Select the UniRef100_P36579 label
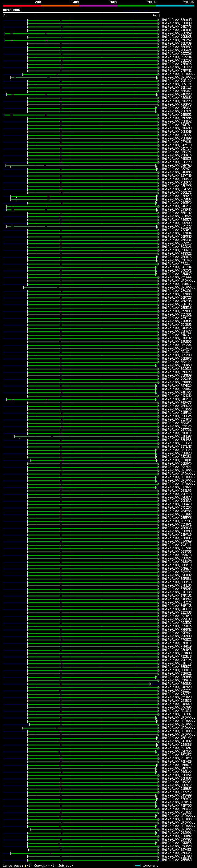This screenshot has height=868, width=197. tap(177, 220)
